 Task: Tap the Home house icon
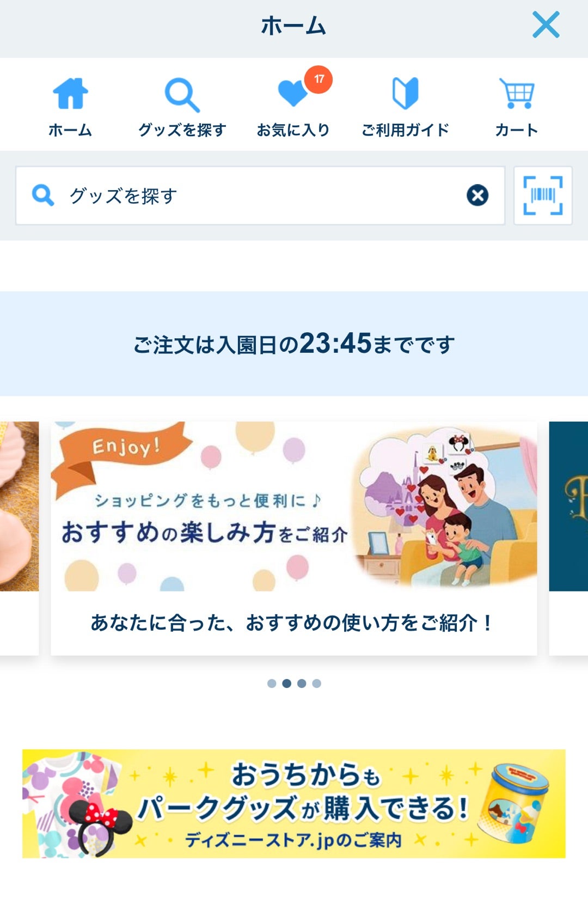pyautogui.click(x=70, y=94)
